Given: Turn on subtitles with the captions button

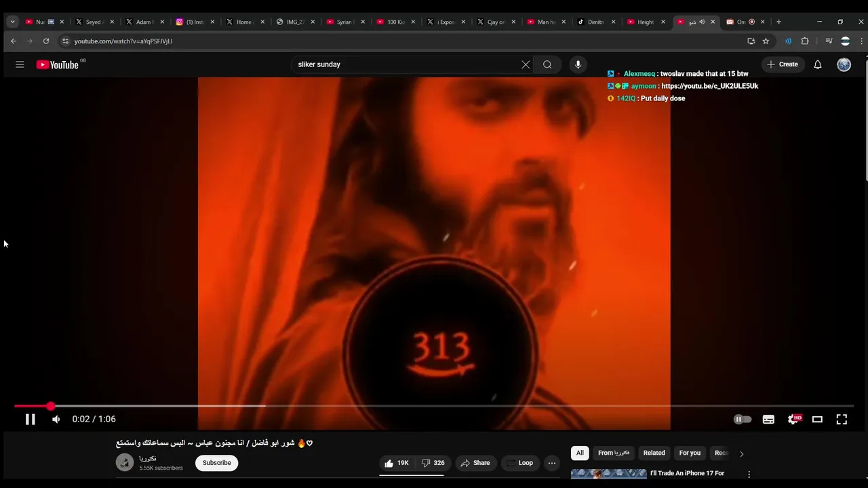Looking at the screenshot, I should (x=768, y=419).
